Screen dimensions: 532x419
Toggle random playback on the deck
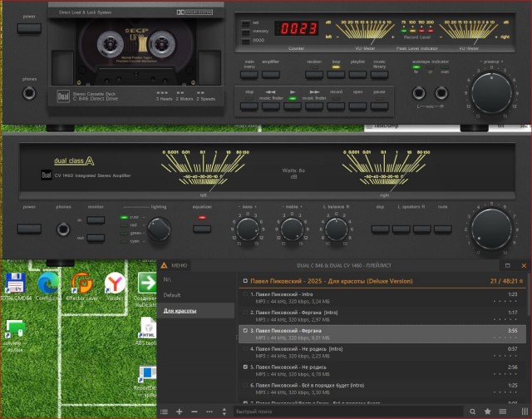(x=314, y=75)
